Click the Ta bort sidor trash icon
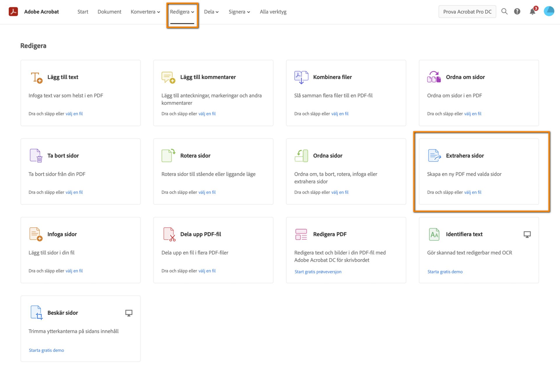 (36, 156)
